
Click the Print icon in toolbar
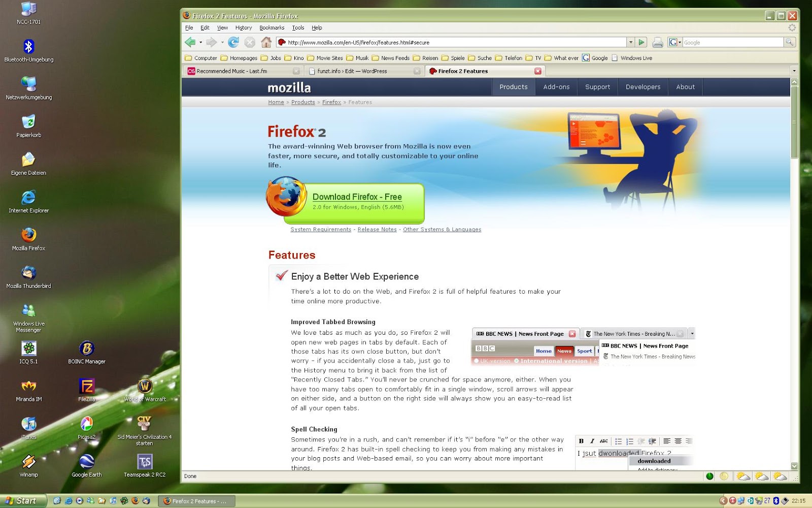coord(658,43)
